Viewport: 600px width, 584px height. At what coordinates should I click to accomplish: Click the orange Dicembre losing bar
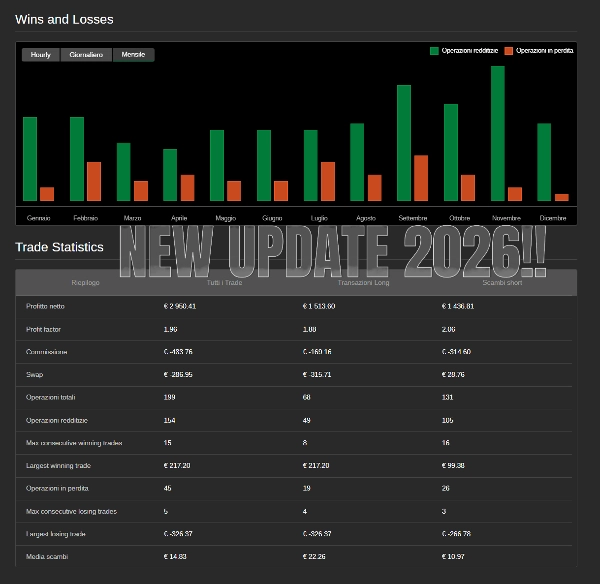pos(561,197)
